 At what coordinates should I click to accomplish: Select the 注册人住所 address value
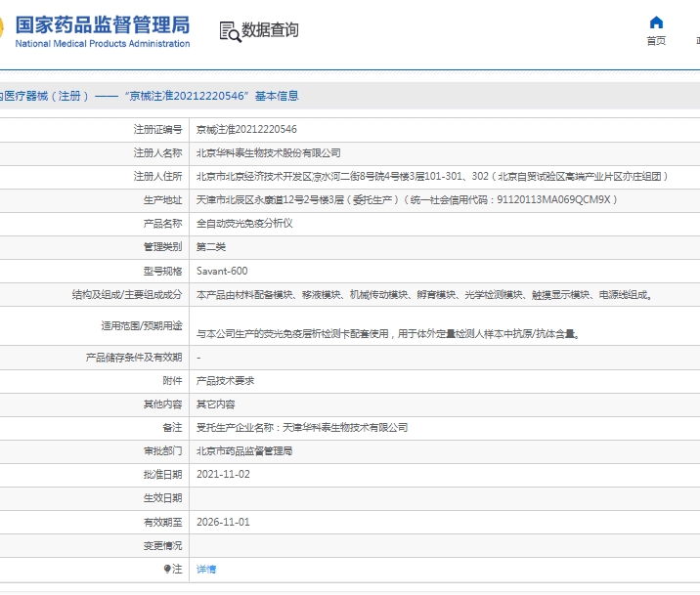(x=432, y=176)
